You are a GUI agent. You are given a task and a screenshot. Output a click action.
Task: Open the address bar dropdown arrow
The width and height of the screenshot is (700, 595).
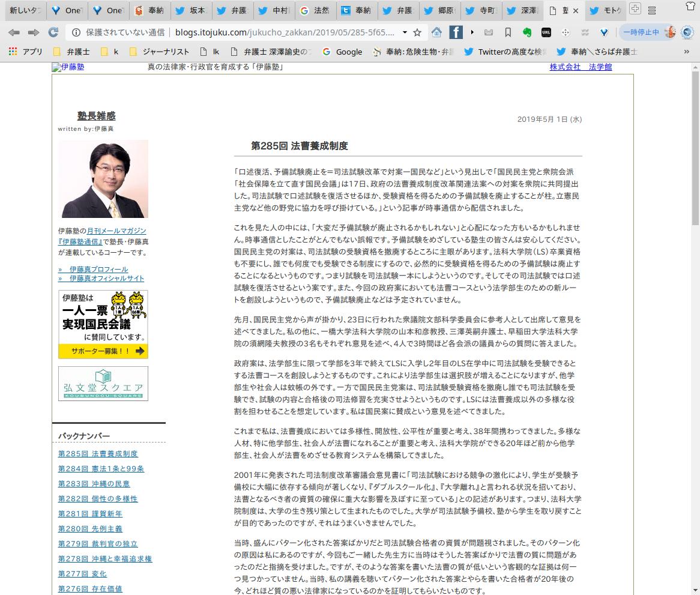click(405, 32)
